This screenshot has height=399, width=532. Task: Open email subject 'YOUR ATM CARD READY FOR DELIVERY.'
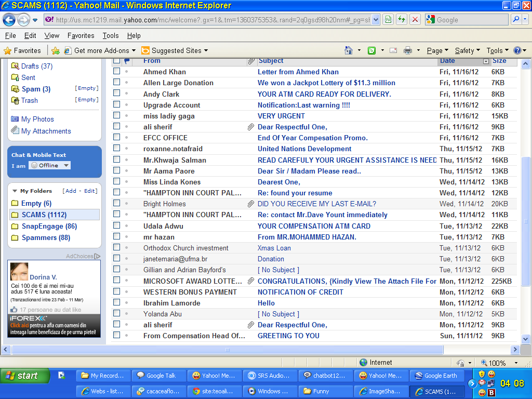point(324,94)
